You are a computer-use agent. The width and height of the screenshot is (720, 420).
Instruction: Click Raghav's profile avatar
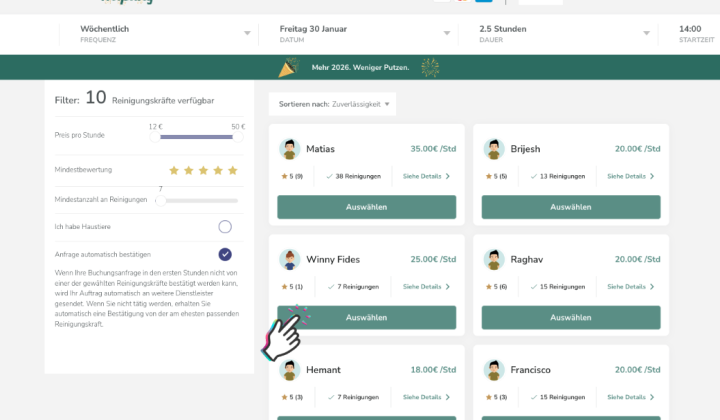(x=494, y=259)
